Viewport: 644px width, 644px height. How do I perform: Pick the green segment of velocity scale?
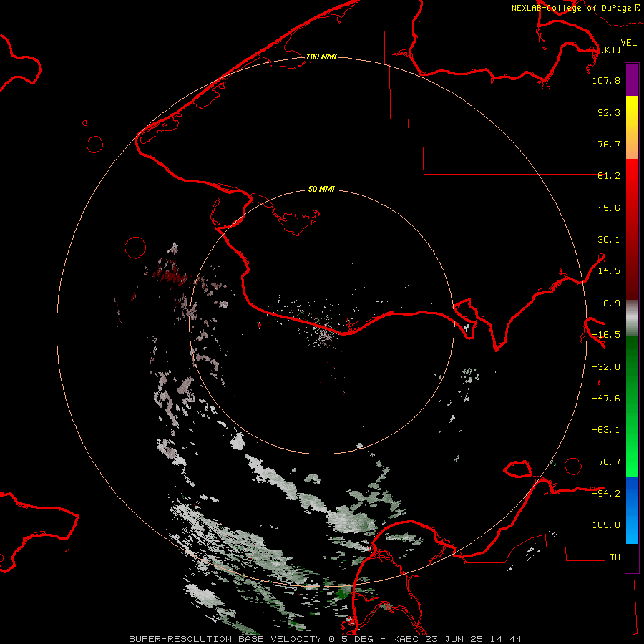(x=632, y=406)
